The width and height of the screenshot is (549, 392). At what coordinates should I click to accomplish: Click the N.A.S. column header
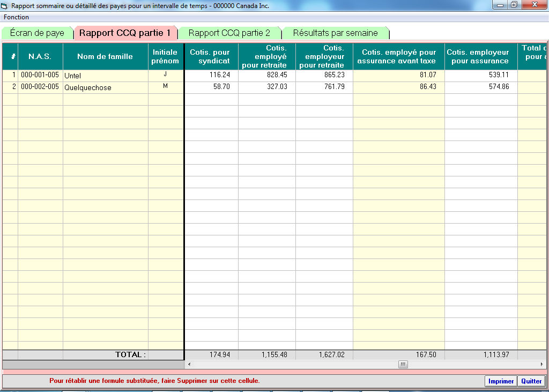point(40,56)
